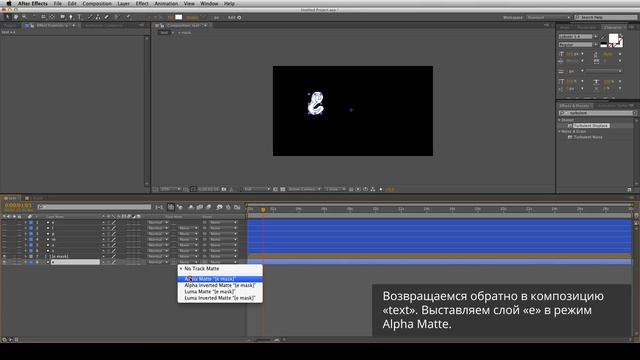Image resolution: width=640 pixels, height=360 pixels.
Task: Open parent dropdown for layer 1
Action: [223, 222]
